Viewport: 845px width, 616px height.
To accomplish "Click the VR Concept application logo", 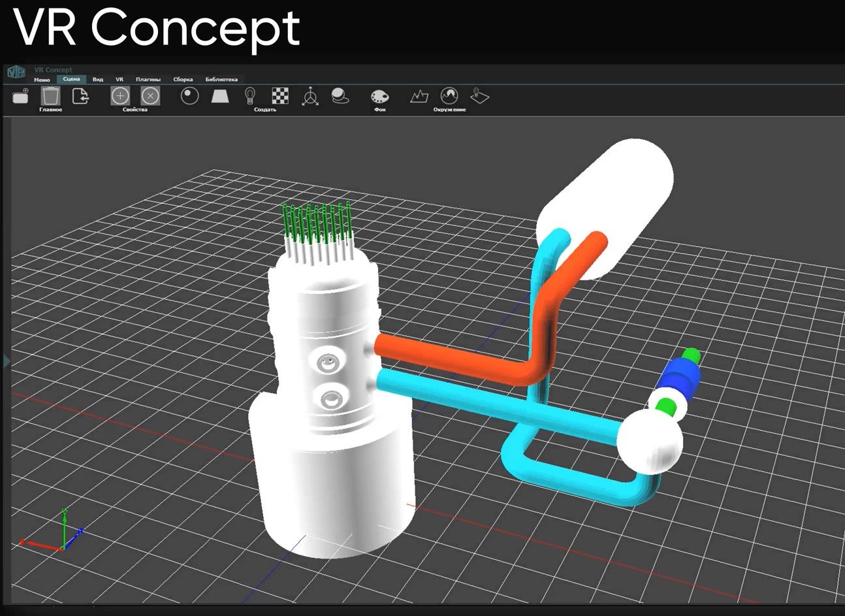I will coord(16,73).
